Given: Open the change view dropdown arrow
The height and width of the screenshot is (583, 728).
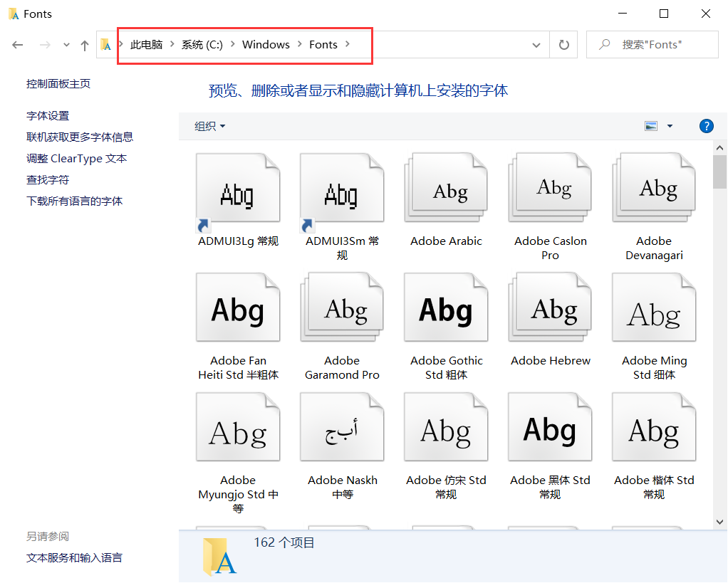Looking at the screenshot, I should (668, 125).
